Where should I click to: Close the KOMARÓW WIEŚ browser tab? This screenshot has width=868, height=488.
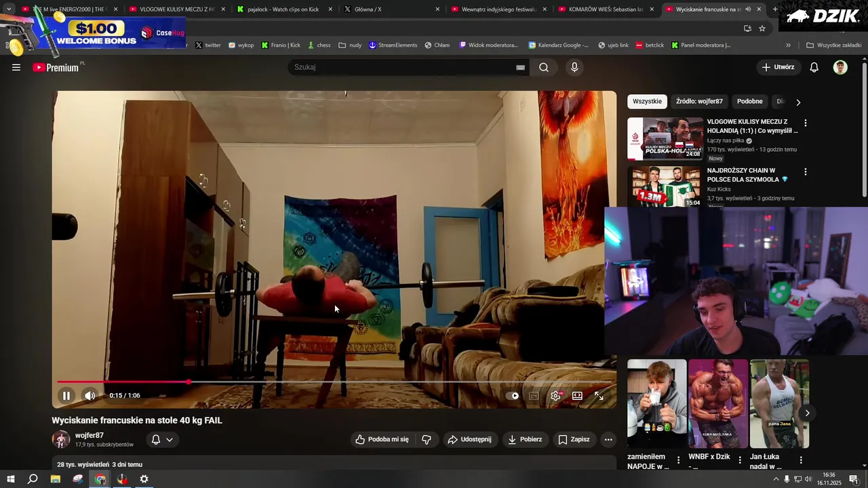tap(652, 9)
